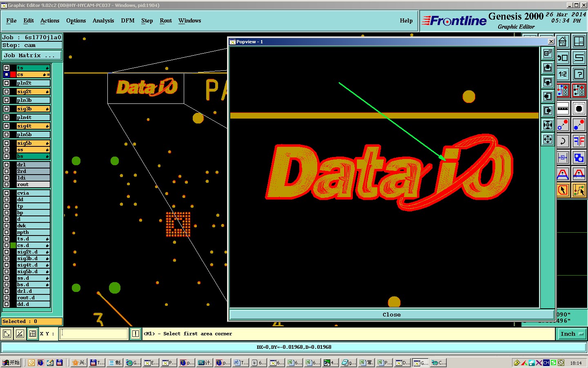The width and height of the screenshot is (588, 368).
Task: Select the mpth layer name
Action: click(33, 232)
